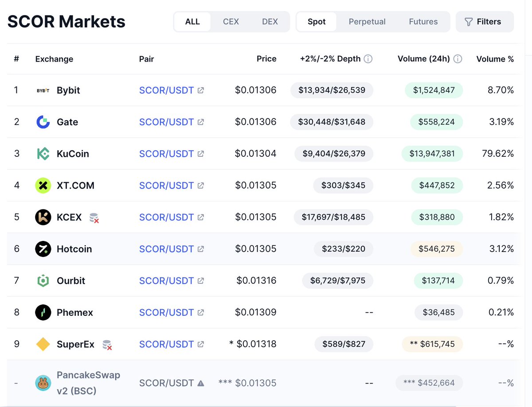Open the KCEX SCOR/USDT pair link
532x407 pixels.
click(x=166, y=217)
